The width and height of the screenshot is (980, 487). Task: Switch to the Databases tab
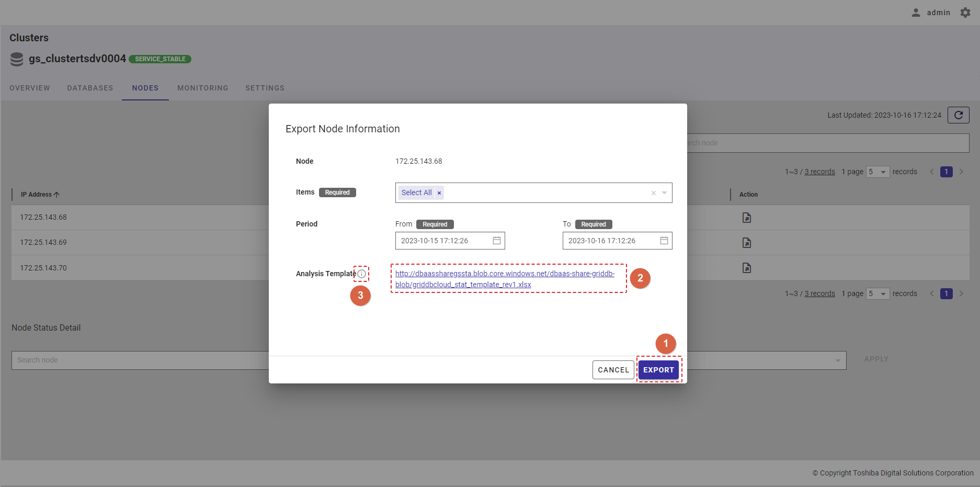pyautogui.click(x=90, y=88)
